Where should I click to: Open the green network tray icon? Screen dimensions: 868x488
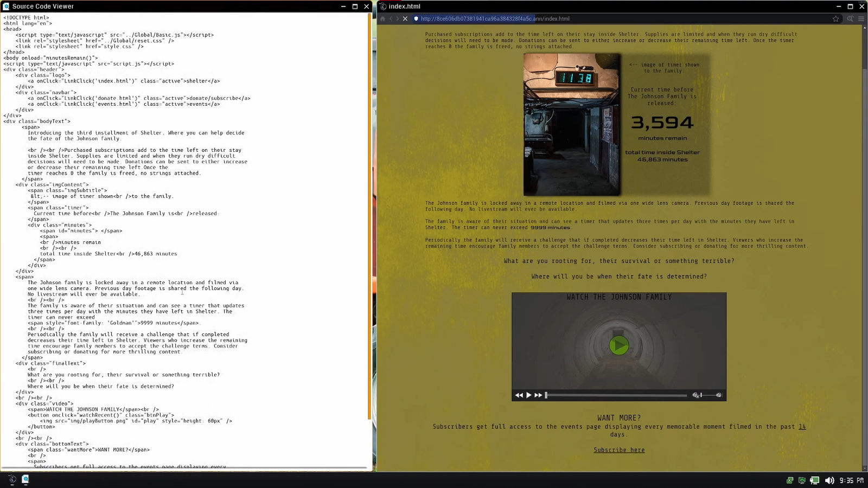pos(790,480)
